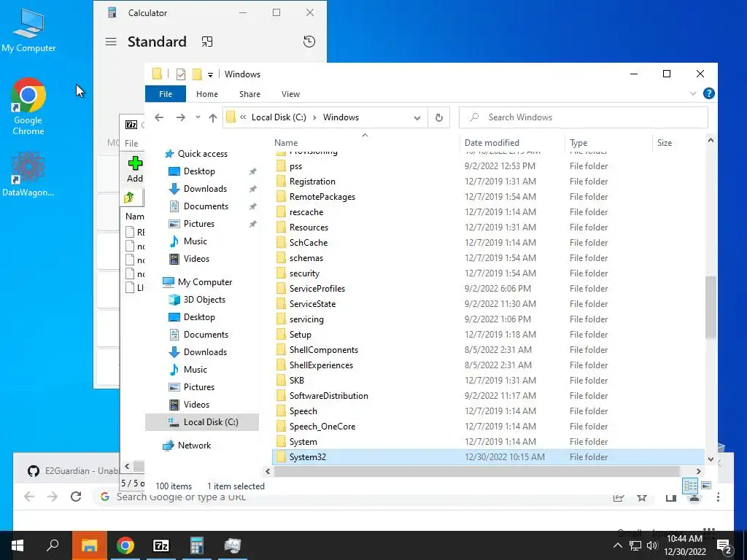The image size is (747, 560).
Task: Open My Computer desktop icon
Action: click(28, 30)
